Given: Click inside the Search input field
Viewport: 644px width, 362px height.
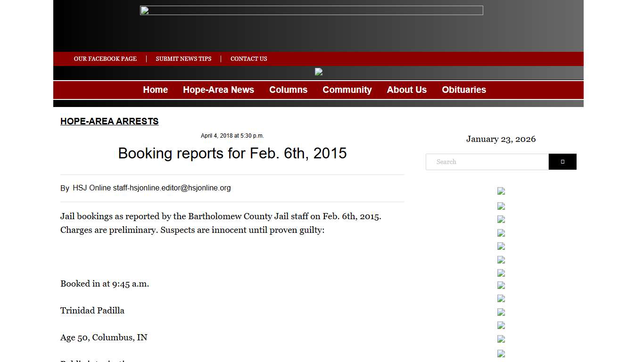Looking at the screenshot, I should coord(487,162).
